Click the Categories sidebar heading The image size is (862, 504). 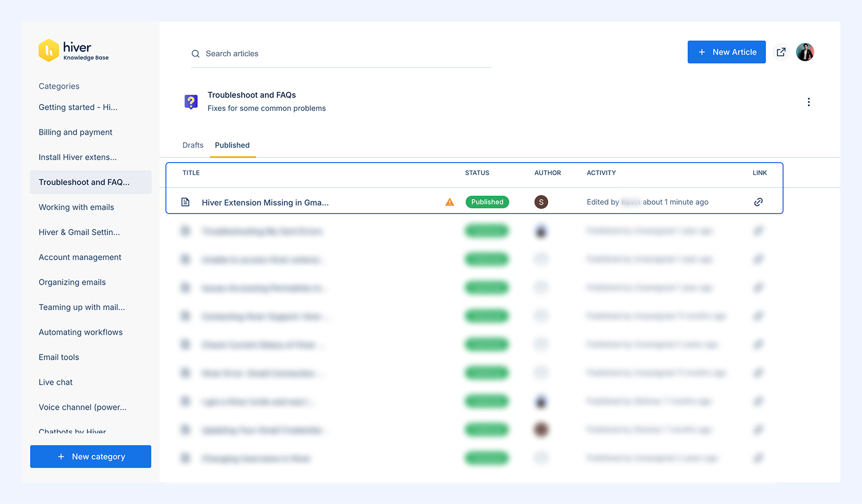[59, 86]
